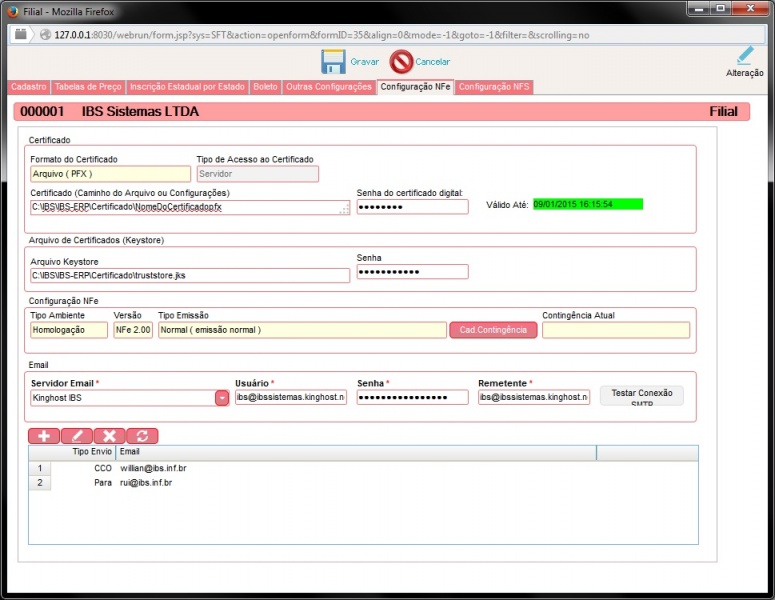Select the Configuração NFe tab
Screen dimensions: 775x600
[x=415, y=87]
